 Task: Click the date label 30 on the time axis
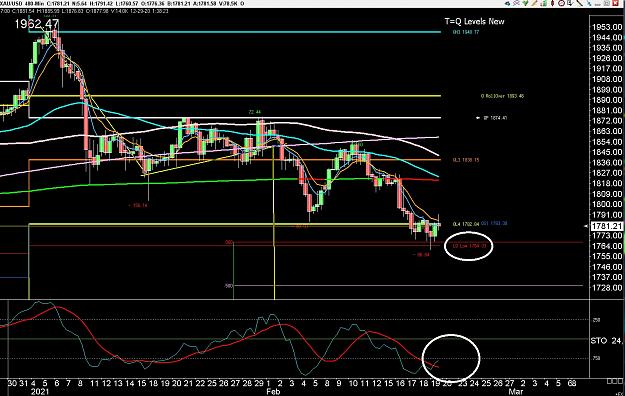pyautogui.click(x=12, y=383)
